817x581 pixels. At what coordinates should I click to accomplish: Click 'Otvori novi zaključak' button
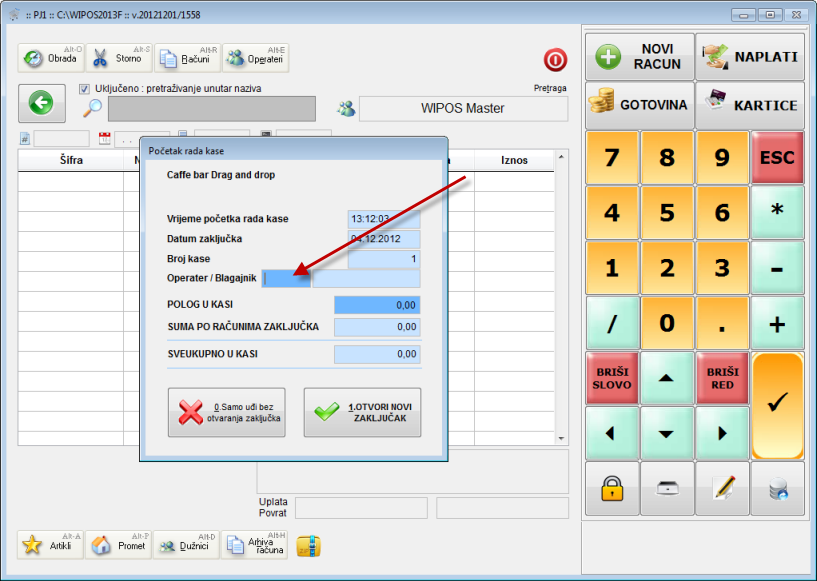pyautogui.click(x=362, y=413)
